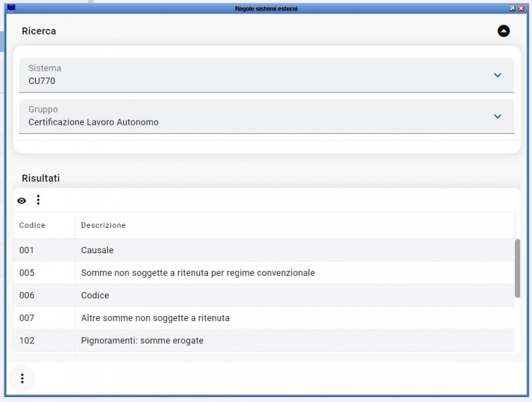Screen dimensions: 532x402
Task: Open the bottom three-dot actions menu
Action: (23, 378)
